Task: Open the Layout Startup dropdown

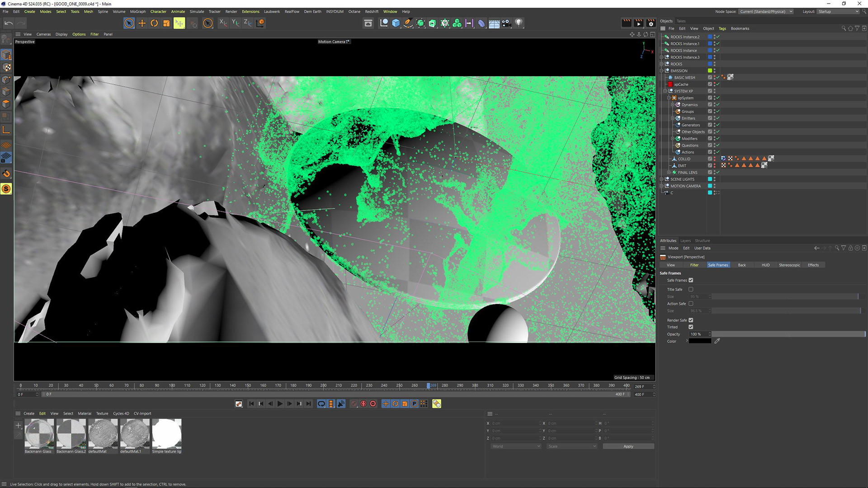Action: pyautogui.click(x=838, y=11)
